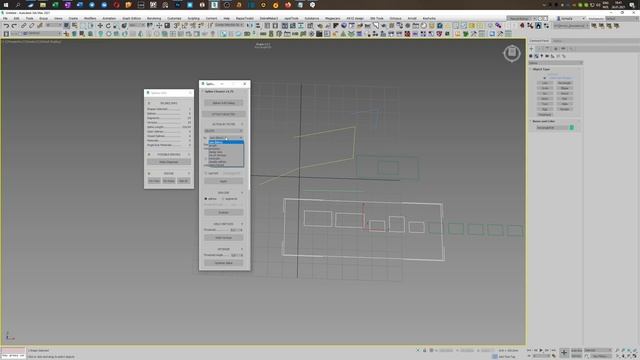Open the Customize menu

pos(174,18)
